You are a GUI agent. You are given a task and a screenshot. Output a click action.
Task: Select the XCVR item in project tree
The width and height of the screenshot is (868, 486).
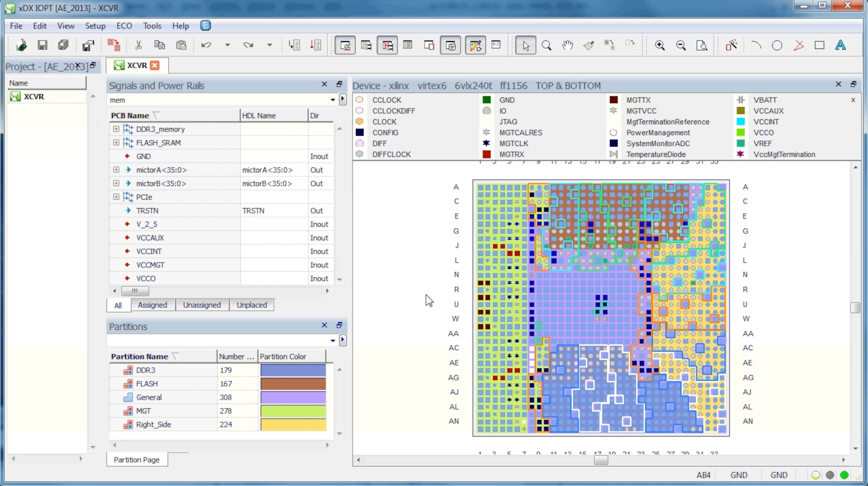(x=34, y=96)
